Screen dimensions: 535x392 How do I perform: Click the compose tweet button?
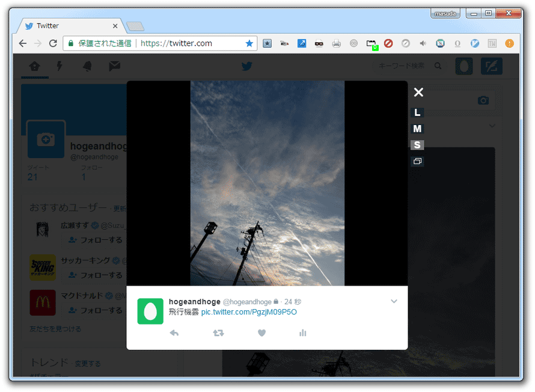tap(491, 66)
